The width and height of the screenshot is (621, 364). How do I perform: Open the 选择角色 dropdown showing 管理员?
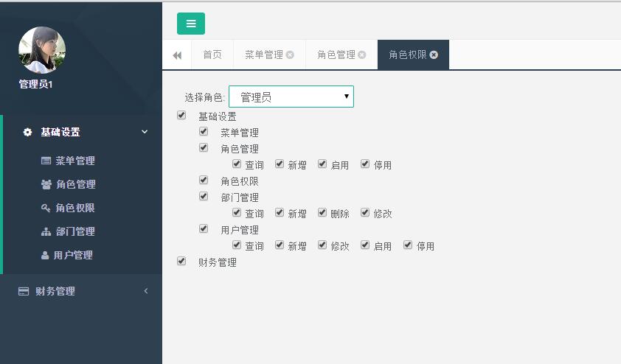pos(291,97)
